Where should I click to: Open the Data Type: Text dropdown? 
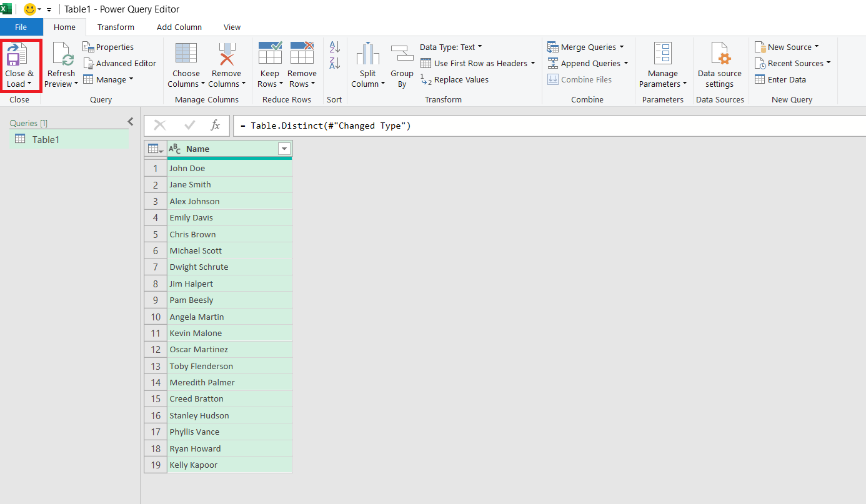(x=451, y=47)
